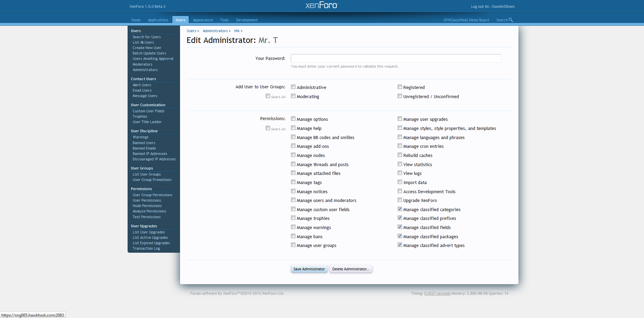Open Moderators sidebar link
644x318 pixels.
point(142,64)
